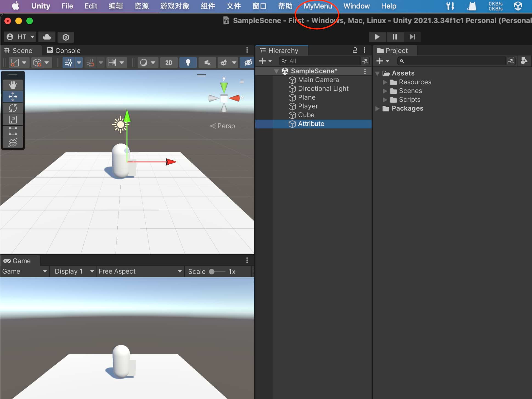Viewport: 532px width, 399px height.
Task: Toggle 2D view mode
Action: (x=169, y=63)
